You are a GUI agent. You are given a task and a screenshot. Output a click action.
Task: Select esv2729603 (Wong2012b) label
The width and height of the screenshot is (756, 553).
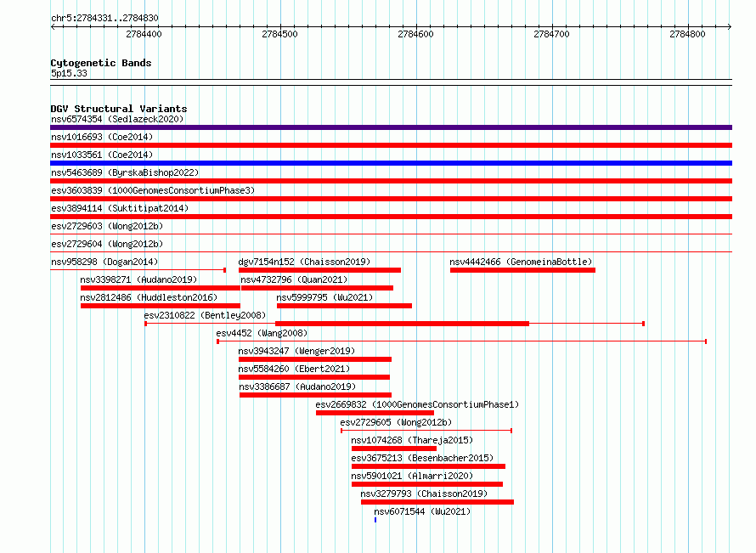(107, 226)
